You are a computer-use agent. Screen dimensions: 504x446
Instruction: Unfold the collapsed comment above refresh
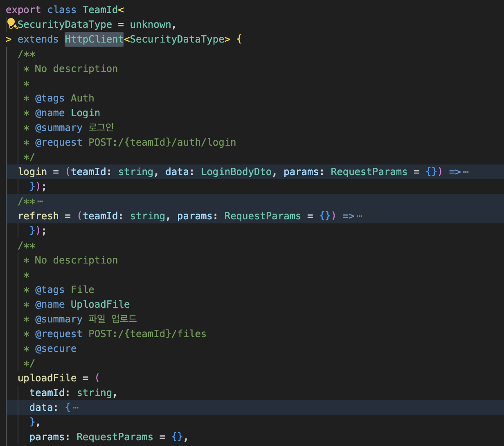(40, 202)
